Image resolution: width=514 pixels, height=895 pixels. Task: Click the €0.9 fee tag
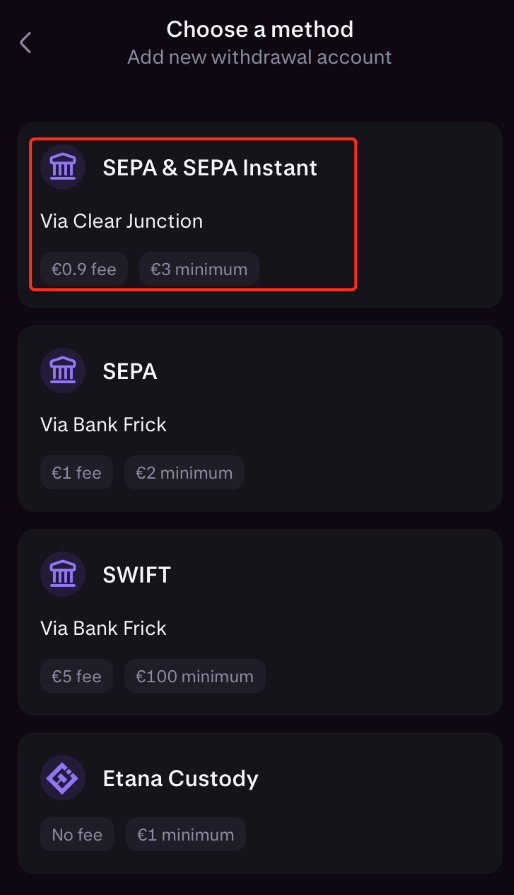tap(84, 269)
